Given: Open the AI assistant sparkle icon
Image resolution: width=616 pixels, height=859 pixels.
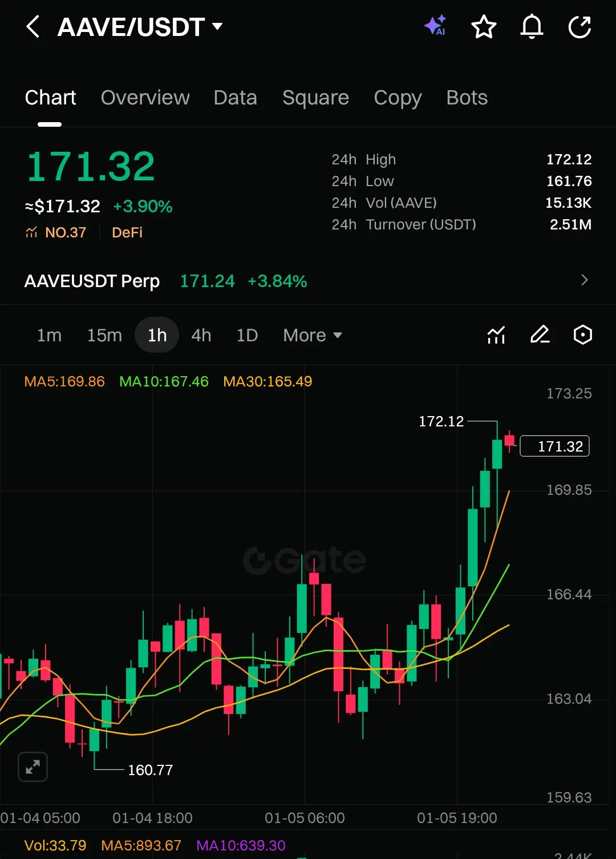Looking at the screenshot, I should click(435, 26).
